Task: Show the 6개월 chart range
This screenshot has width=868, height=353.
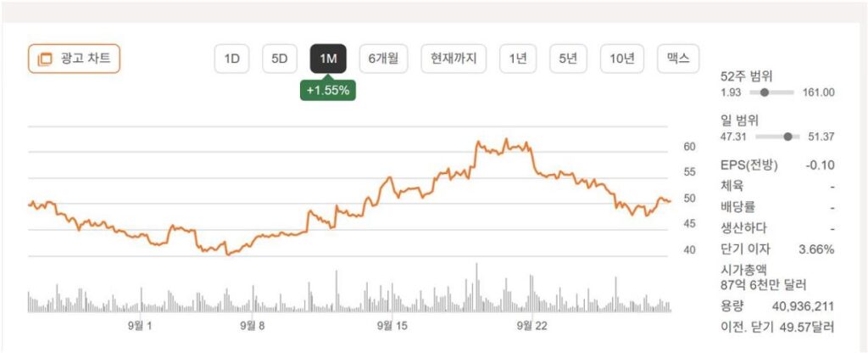Action: pos(384,59)
